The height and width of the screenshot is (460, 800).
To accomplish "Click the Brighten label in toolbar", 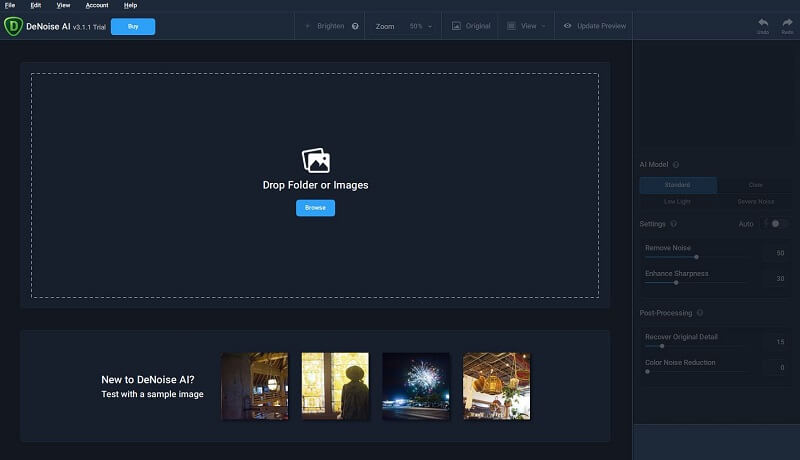I will click(x=331, y=26).
